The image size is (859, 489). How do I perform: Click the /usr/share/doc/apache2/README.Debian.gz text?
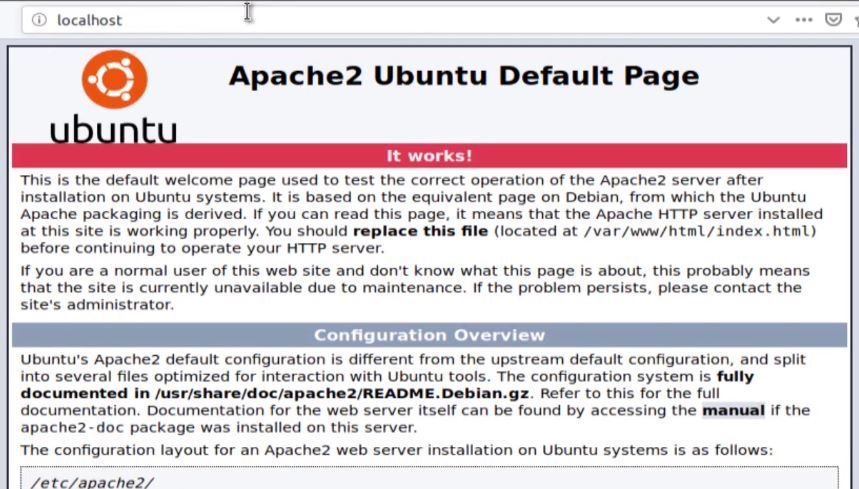[x=342, y=393]
